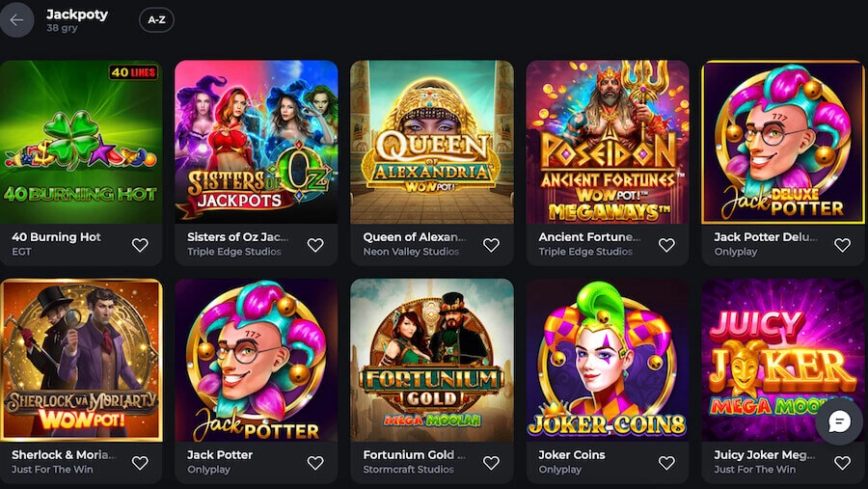The height and width of the screenshot is (489, 868).
Task: Select Poseidon Ancient Fortunes Megaways thumbnail
Action: pyautogui.click(x=608, y=142)
